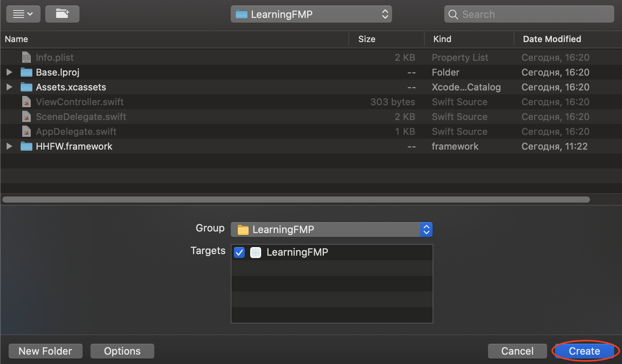Open the Group popup menu
This screenshot has width=622, height=364.
click(x=331, y=230)
